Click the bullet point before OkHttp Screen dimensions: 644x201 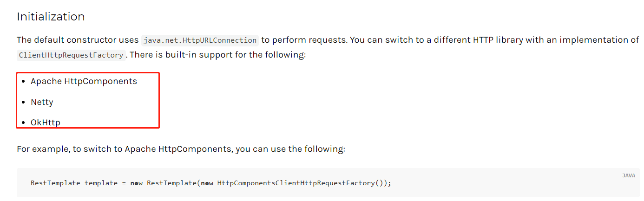coord(24,123)
